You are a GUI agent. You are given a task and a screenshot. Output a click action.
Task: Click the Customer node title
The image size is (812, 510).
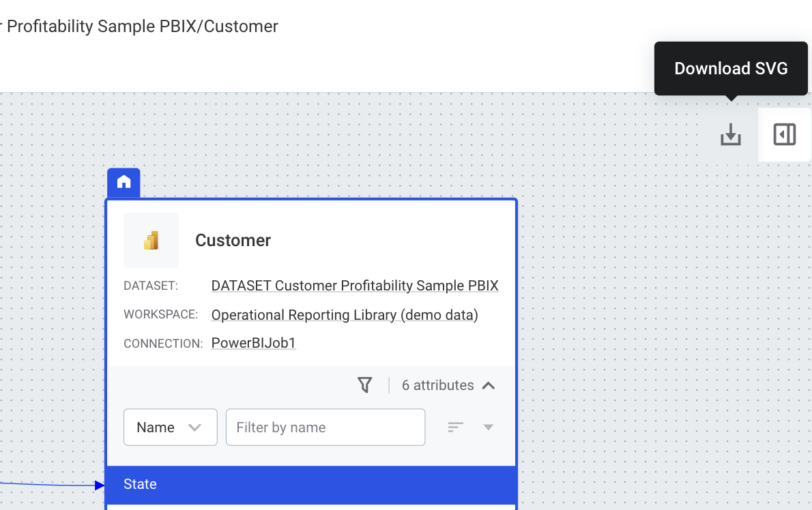233,240
